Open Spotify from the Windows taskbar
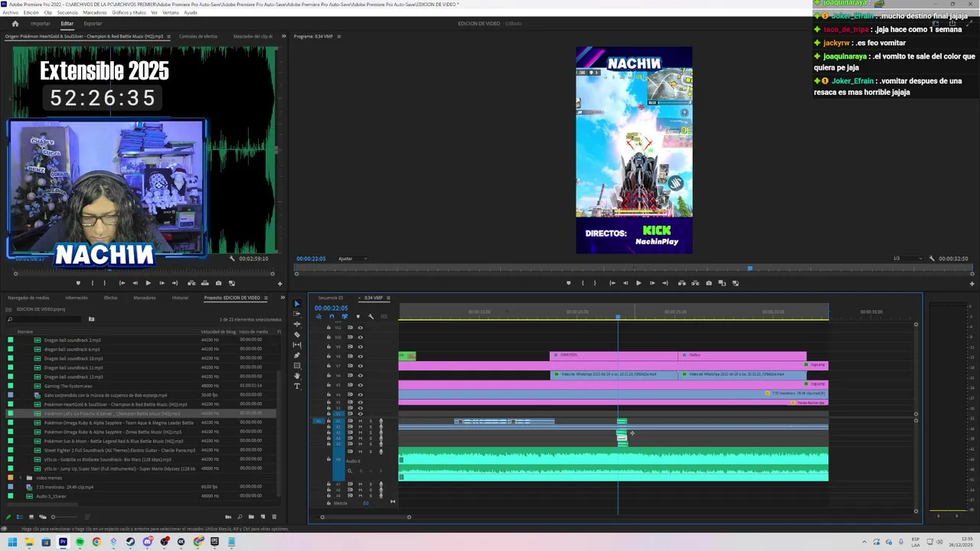The width and height of the screenshot is (980, 551). pyautogui.click(x=80, y=542)
